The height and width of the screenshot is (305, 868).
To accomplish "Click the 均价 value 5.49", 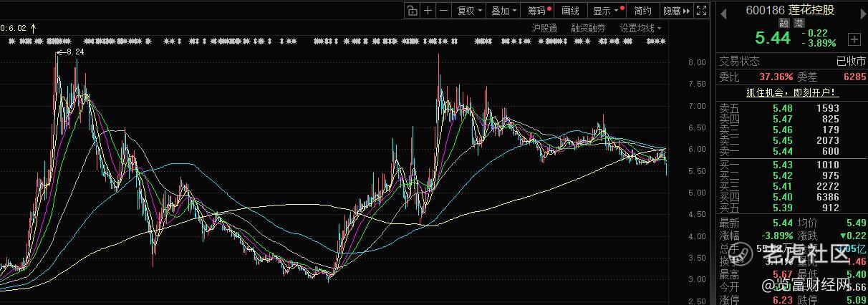I will (x=855, y=224).
